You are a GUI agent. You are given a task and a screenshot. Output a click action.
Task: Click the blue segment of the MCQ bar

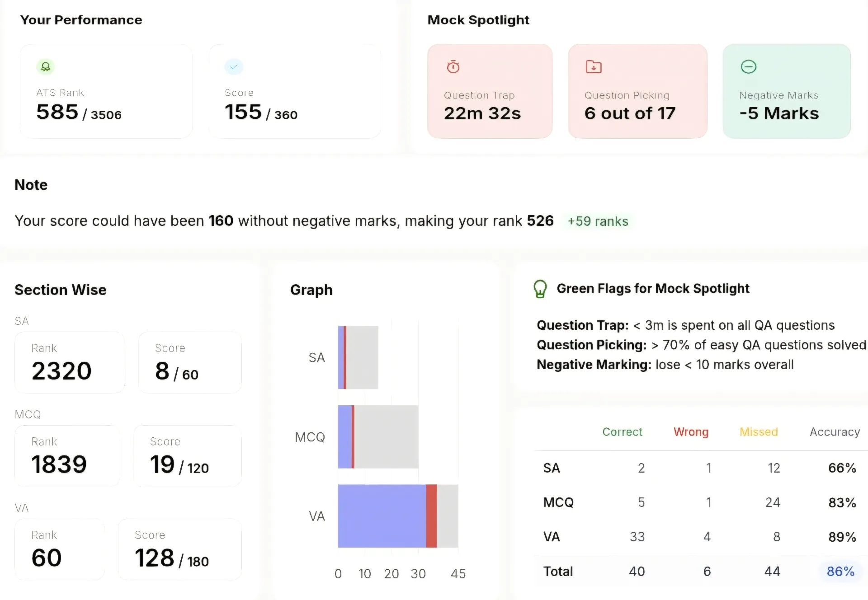pos(345,437)
